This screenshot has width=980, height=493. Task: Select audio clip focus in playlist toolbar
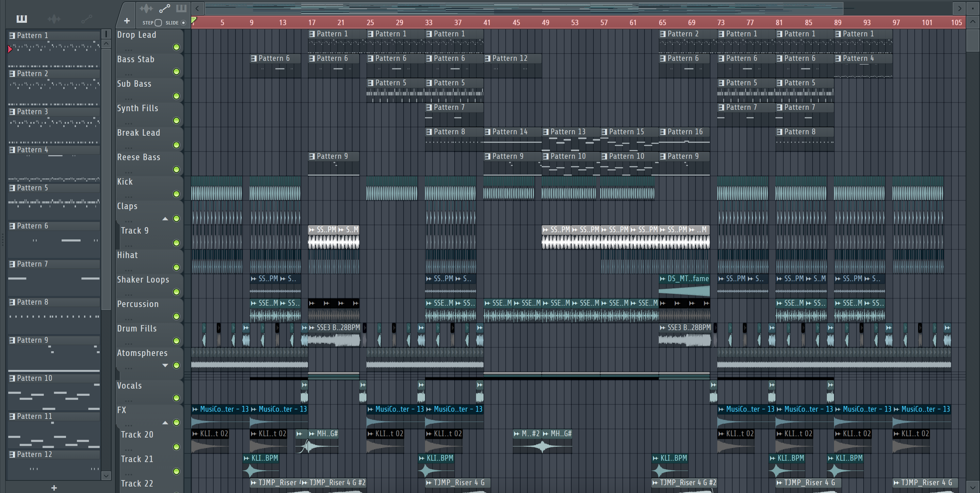[x=146, y=8]
